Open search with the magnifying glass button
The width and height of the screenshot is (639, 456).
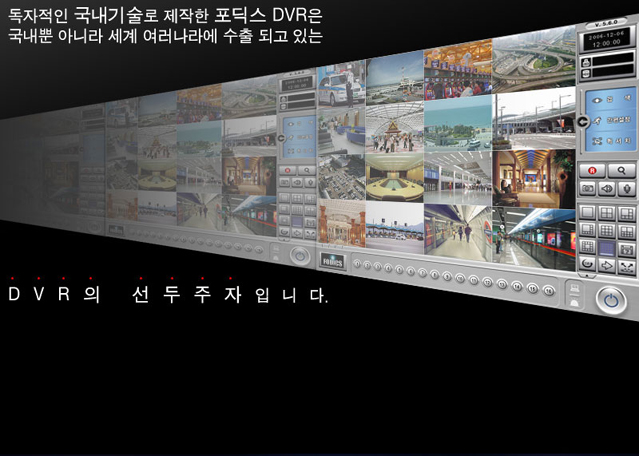(621, 171)
